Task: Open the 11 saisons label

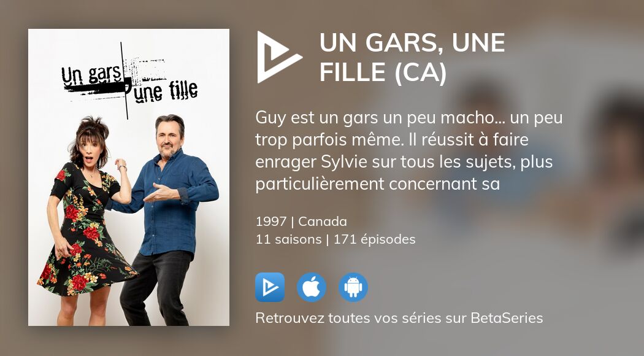Action: [x=288, y=239]
